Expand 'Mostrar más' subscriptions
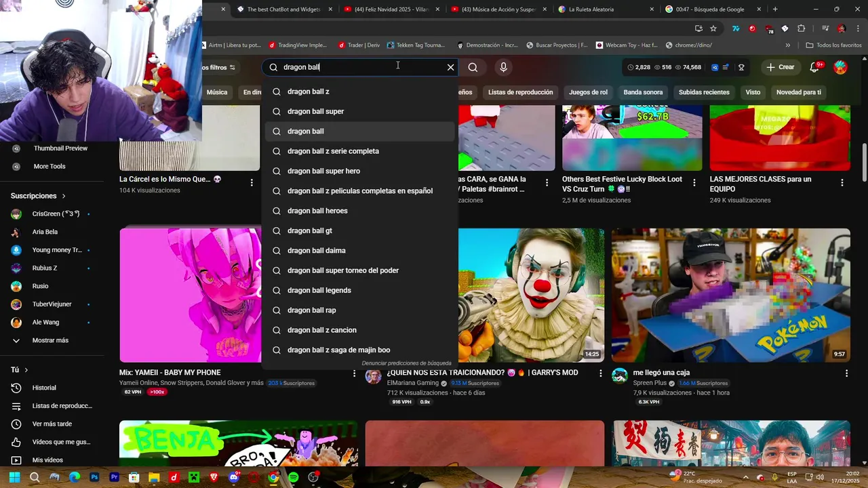 pyautogui.click(x=51, y=340)
